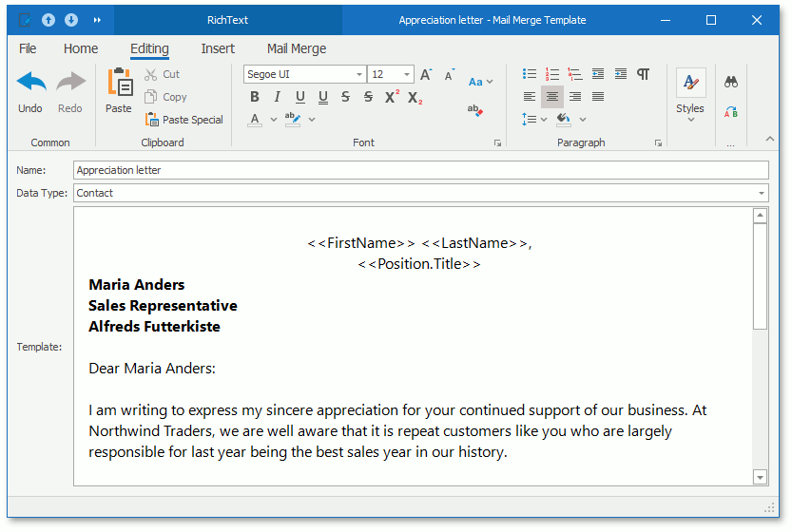Toggle double strikethrough formatting
The width and height of the screenshot is (792, 532).
pos(368,97)
